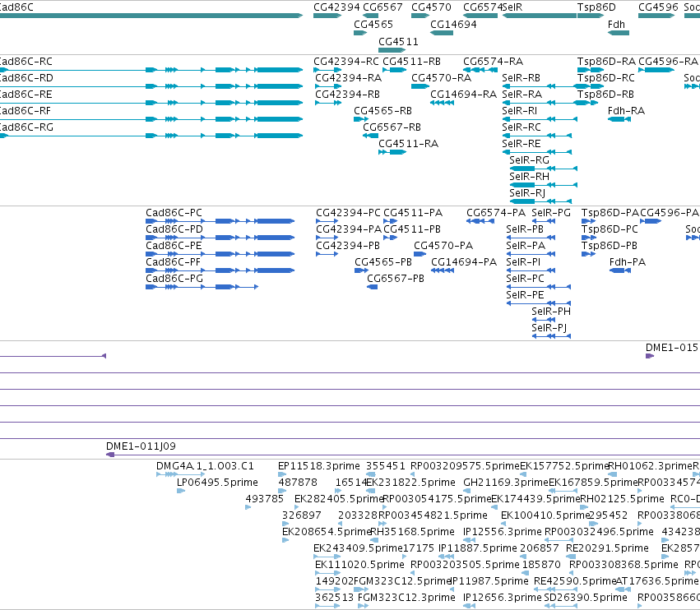This screenshot has width=700, height=610.
Task: Click protein Fdh-PA
Action: 628,262
